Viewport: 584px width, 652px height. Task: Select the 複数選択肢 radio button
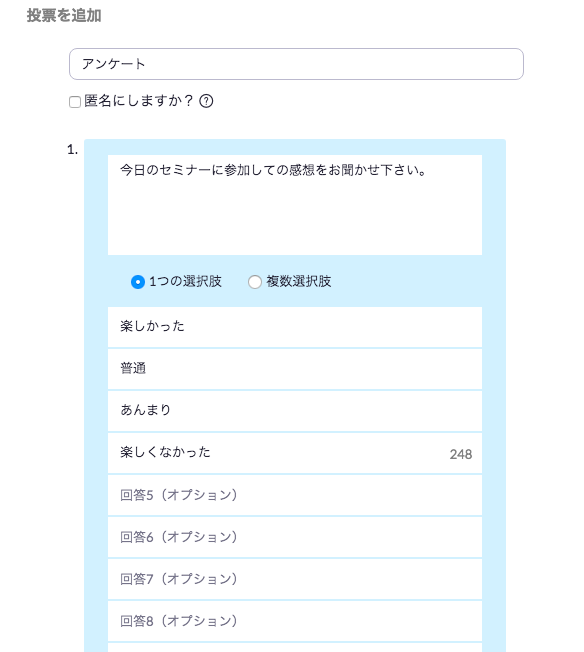(x=255, y=282)
